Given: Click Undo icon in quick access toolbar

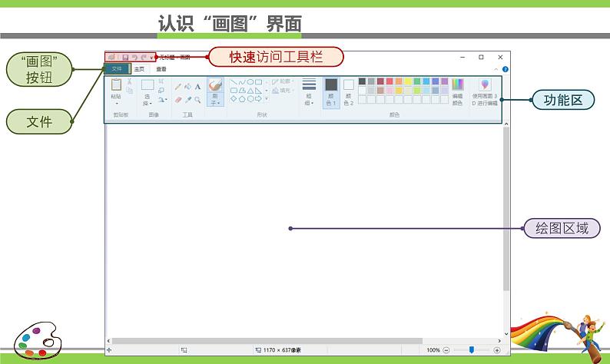Looking at the screenshot, I should (x=134, y=57).
